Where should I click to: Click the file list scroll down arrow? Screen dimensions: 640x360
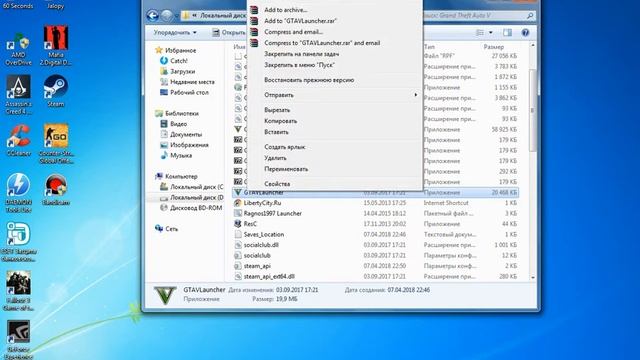(x=533, y=277)
